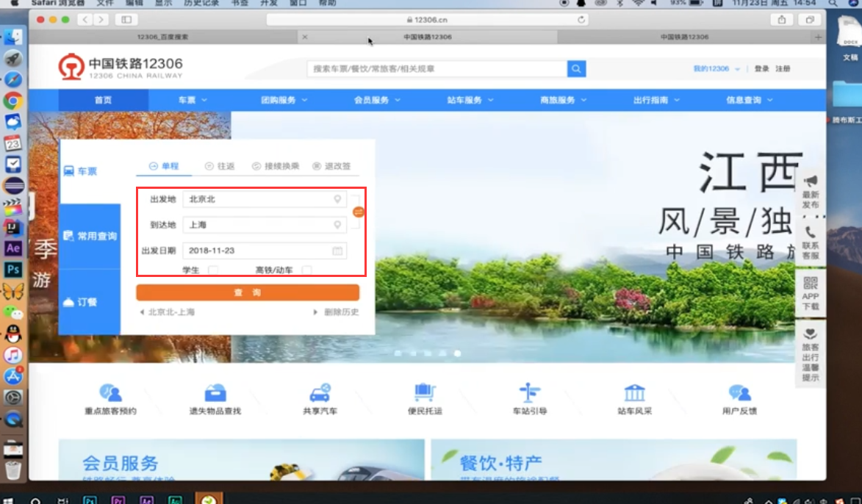Open the departure date calendar icon
862x504 pixels.
[337, 251]
